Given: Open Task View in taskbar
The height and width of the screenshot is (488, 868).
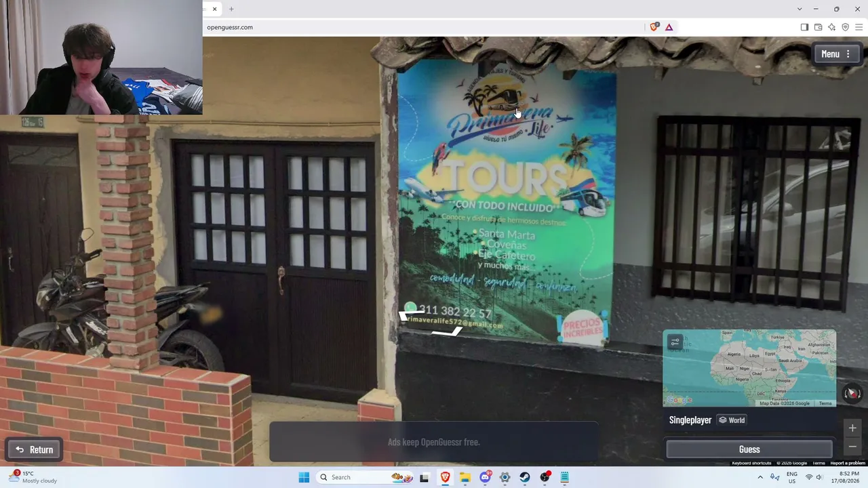Looking at the screenshot, I should (x=425, y=477).
